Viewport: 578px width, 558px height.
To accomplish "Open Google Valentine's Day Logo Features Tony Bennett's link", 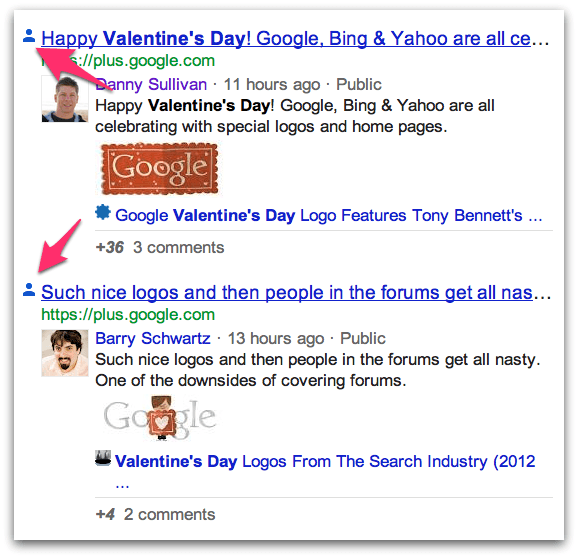I will click(x=329, y=215).
